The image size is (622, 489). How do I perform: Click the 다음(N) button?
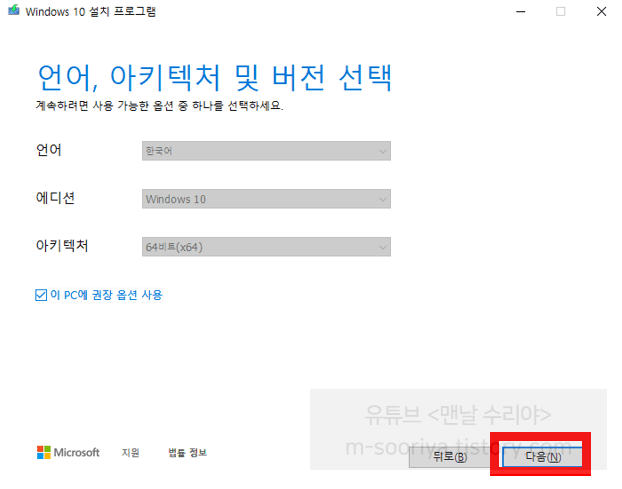click(x=542, y=457)
